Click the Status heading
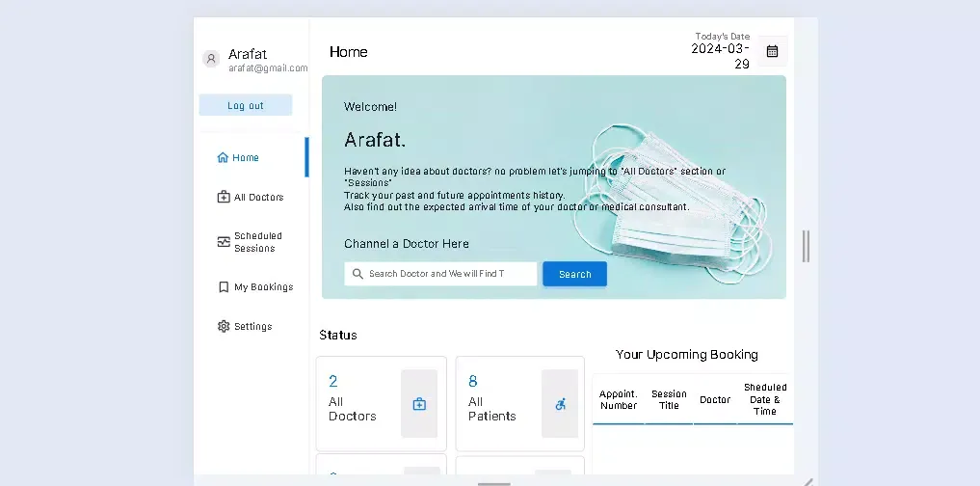Image resolution: width=980 pixels, height=486 pixels. point(338,336)
